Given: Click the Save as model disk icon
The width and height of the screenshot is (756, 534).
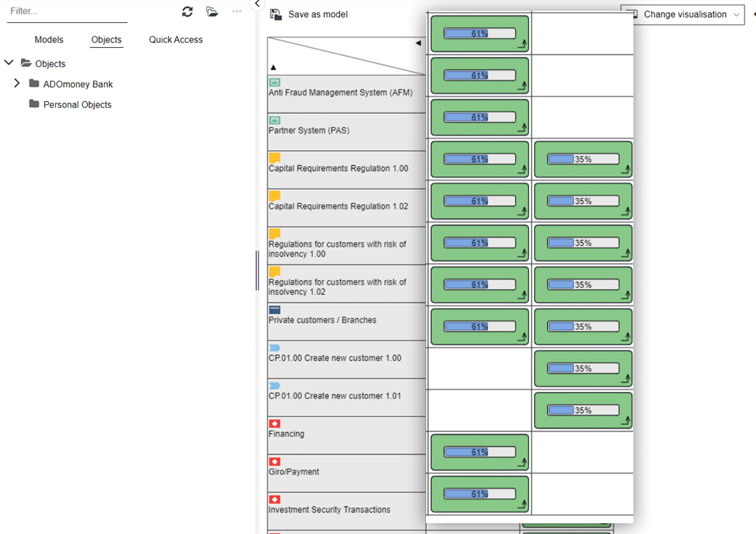Looking at the screenshot, I should [276, 14].
